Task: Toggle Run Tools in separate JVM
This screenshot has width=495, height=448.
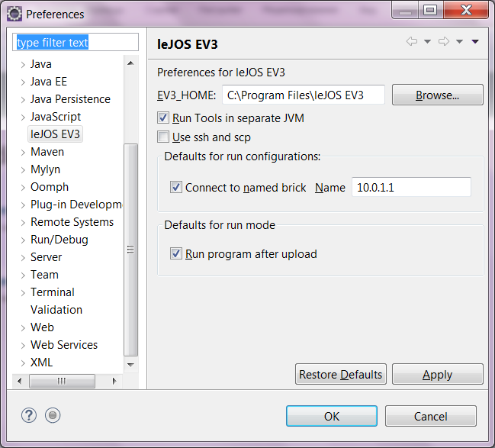Action: pyautogui.click(x=163, y=118)
